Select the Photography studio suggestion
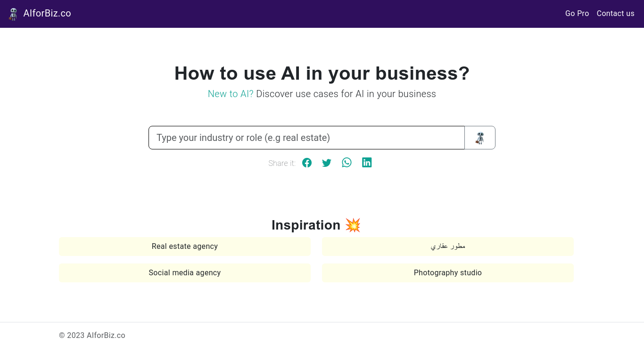644x362 pixels. pos(447,272)
